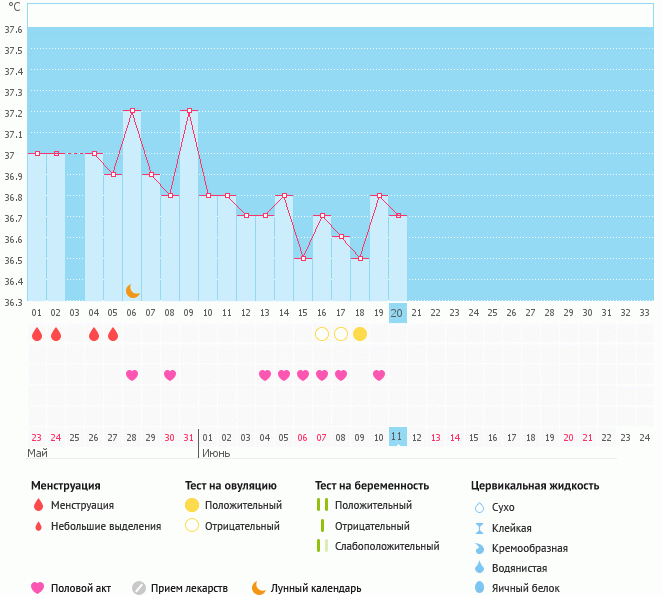The image size is (663, 595).
Task: Select the highlighted date 11 in June
Action: [x=397, y=437]
